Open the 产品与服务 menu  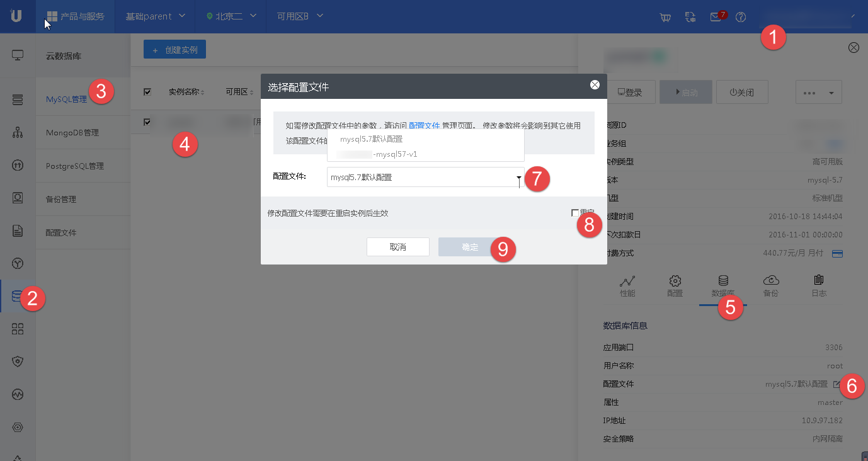click(76, 16)
